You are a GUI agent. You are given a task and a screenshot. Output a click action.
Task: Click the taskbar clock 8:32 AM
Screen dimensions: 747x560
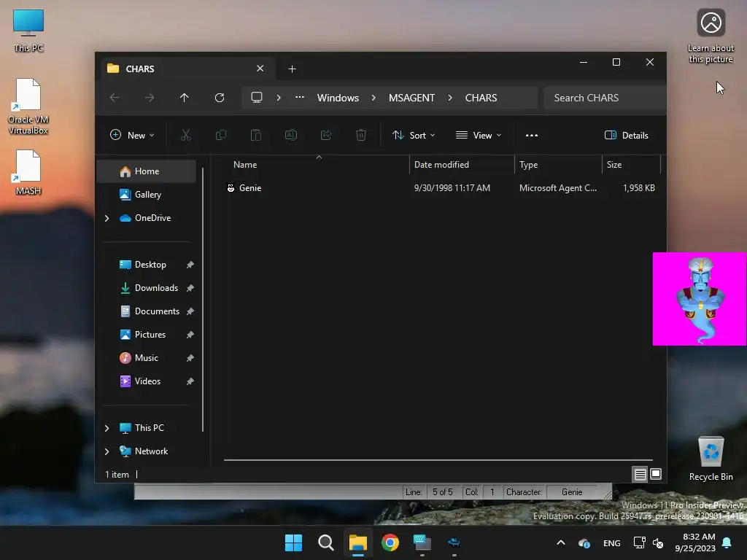tap(695, 542)
